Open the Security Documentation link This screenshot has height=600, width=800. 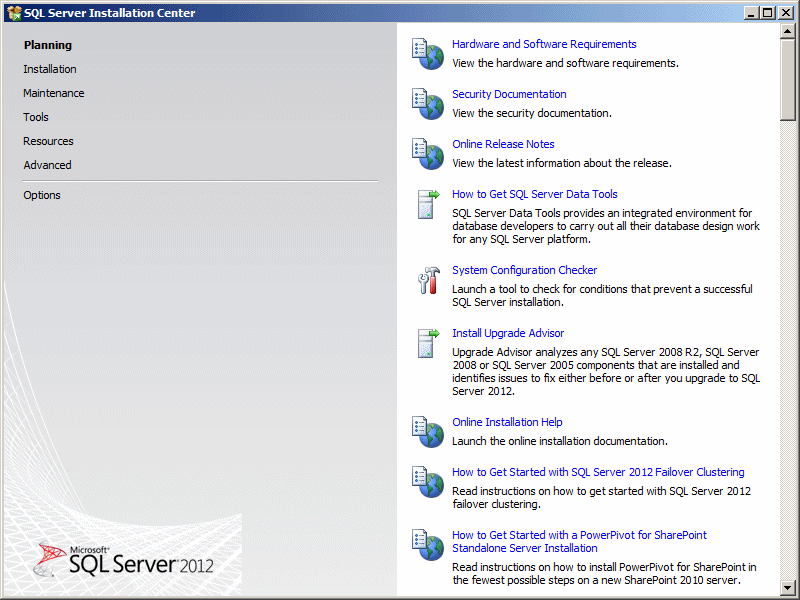tap(509, 94)
